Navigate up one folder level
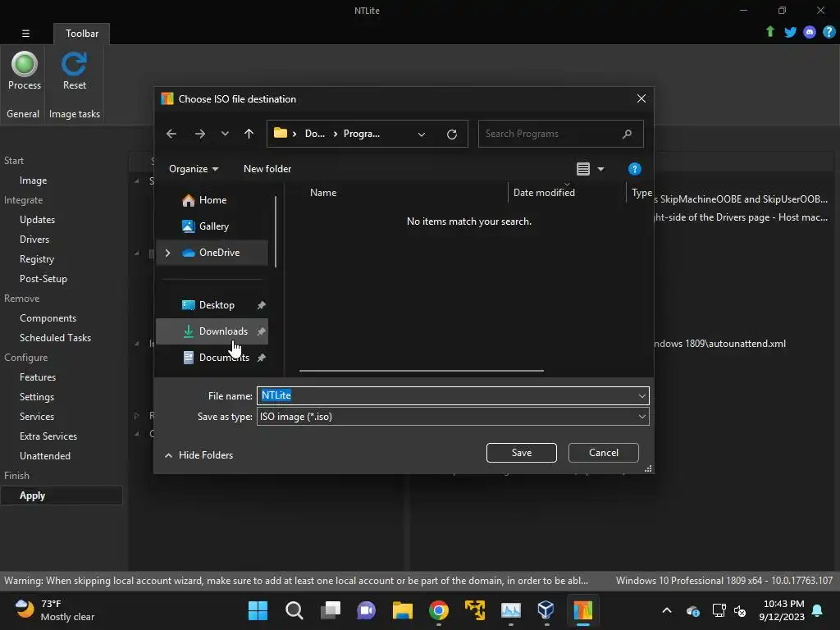This screenshot has width=840, height=630. pyautogui.click(x=249, y=134)
